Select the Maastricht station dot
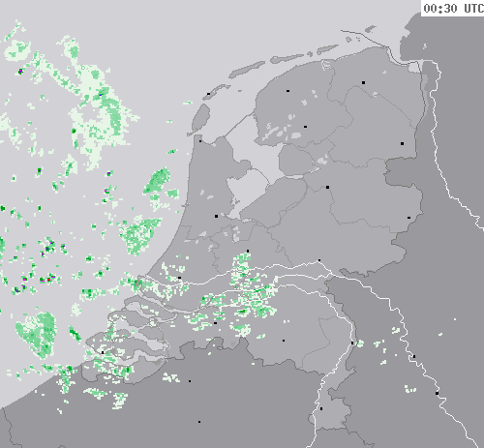This screenshot has width=484, height=448. [x=321, y=409]
